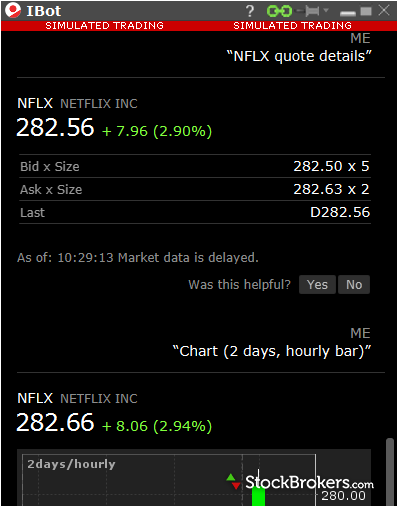Minimize the IBot window

(x=348, y=13)
